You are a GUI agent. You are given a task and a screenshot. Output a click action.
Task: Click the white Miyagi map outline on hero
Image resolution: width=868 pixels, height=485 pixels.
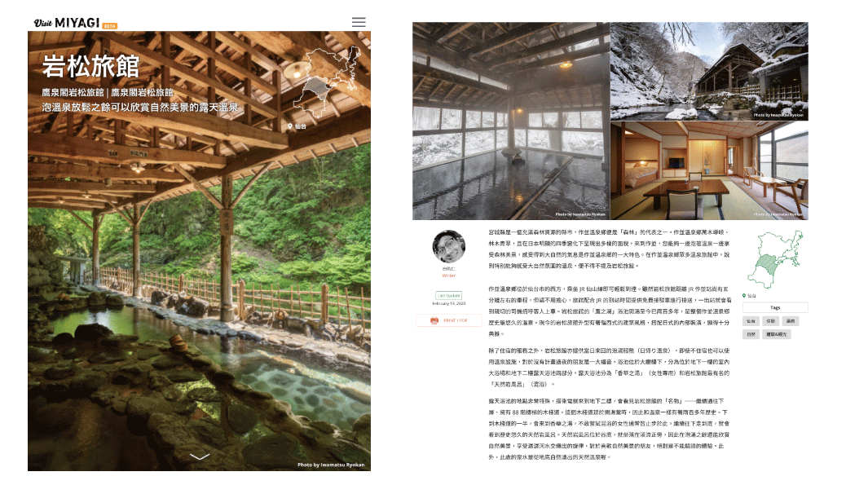[x=327, y=82]
